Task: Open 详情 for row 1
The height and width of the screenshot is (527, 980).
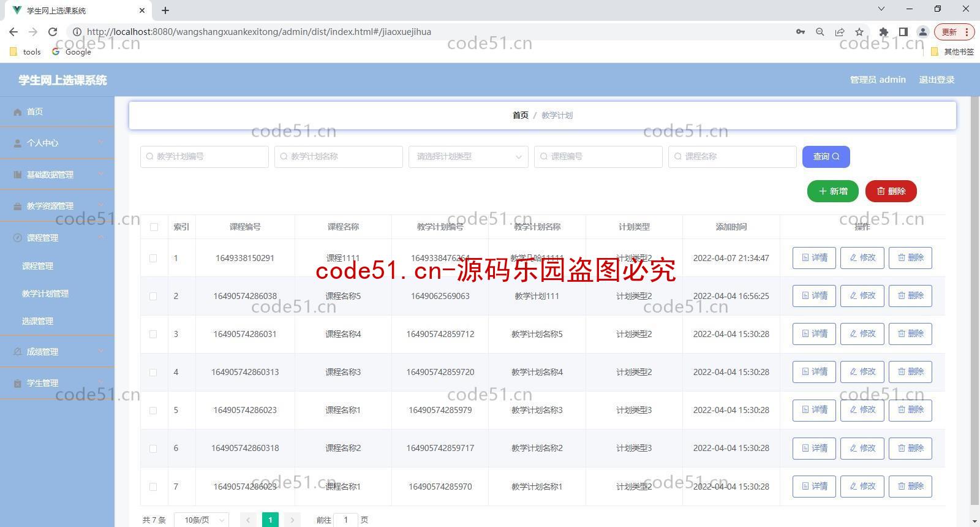Action: [814, 258]
